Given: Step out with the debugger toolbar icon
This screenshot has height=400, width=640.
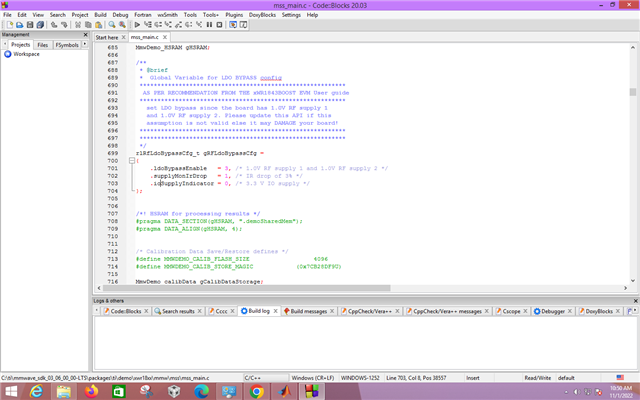Looking at the screenshot, I should point(178,25).
